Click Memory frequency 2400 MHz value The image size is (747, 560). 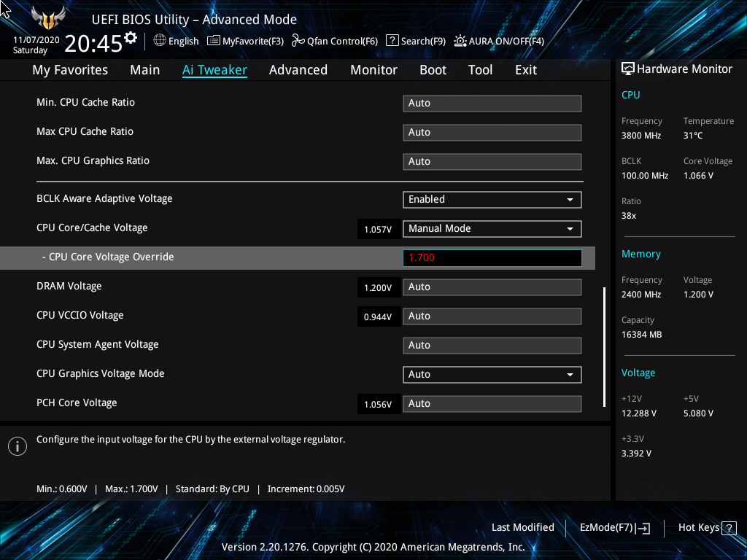click(x=641, y=295)
